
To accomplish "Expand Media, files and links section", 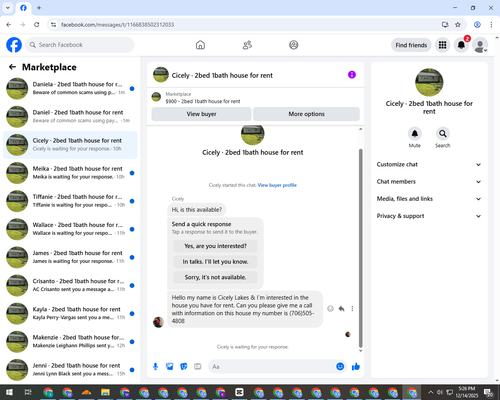I will (429, 199).
